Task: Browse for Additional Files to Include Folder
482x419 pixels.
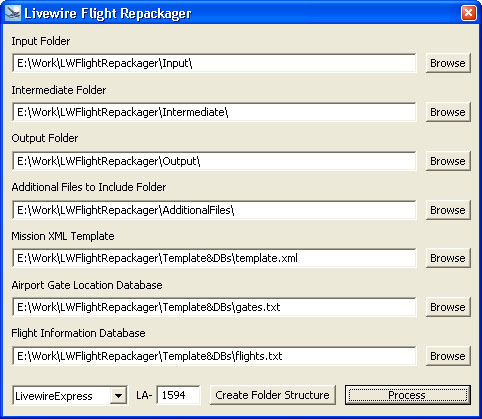Action: coord(448,210)
